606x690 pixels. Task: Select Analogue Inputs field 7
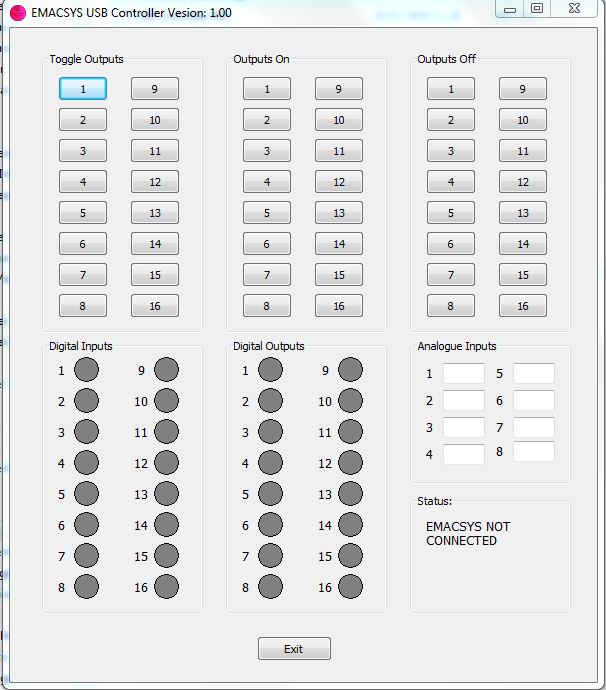point(533,428)
